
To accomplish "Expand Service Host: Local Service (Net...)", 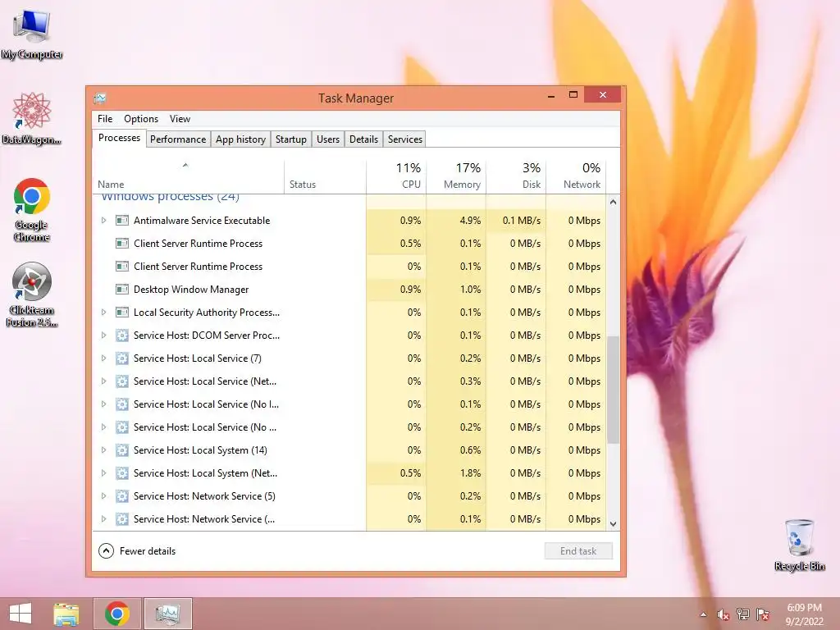I will coord(104,381).
